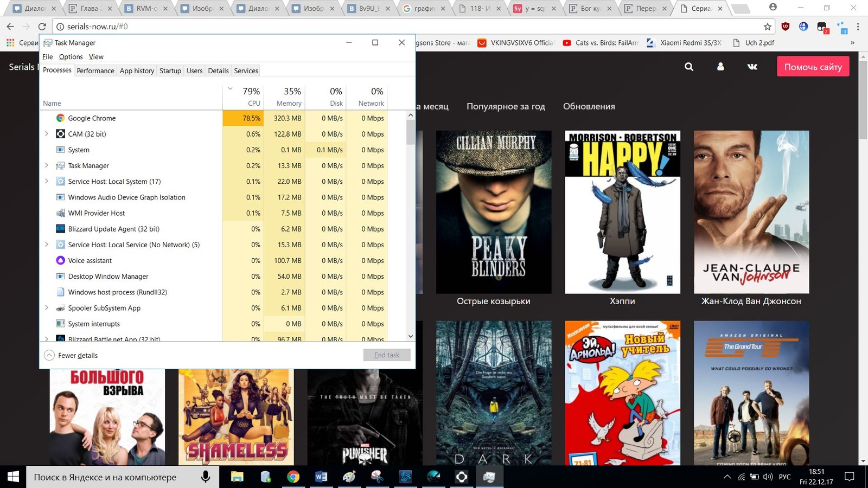Sort processes by Memory column
Screen dimensions: 868x488
point(284,97)
